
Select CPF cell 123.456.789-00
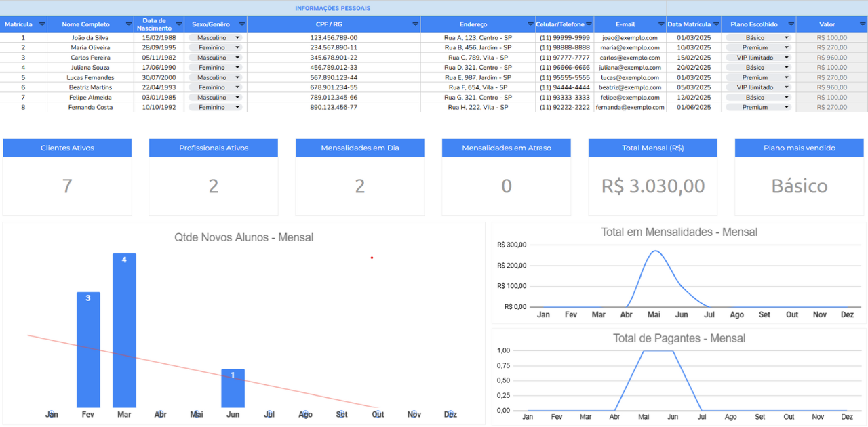(334, 38)
